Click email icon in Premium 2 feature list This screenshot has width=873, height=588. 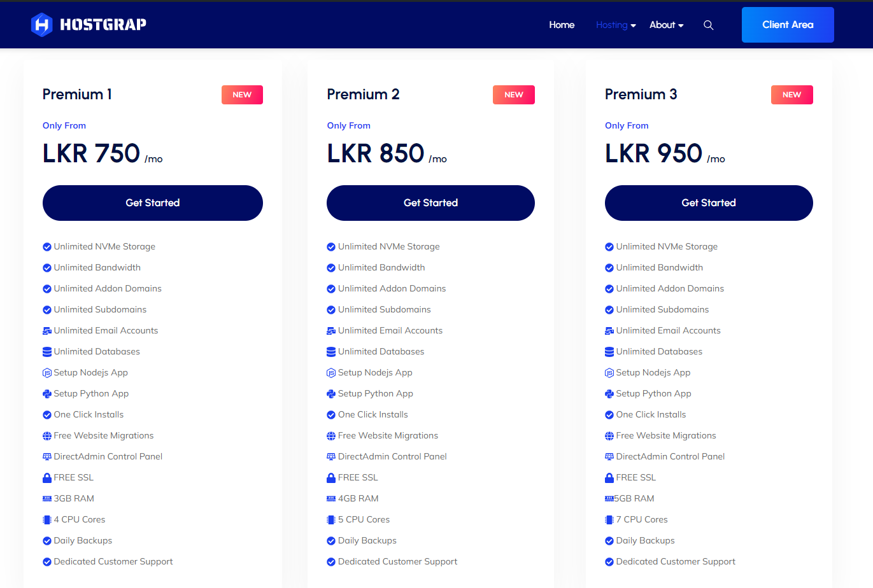331,331
